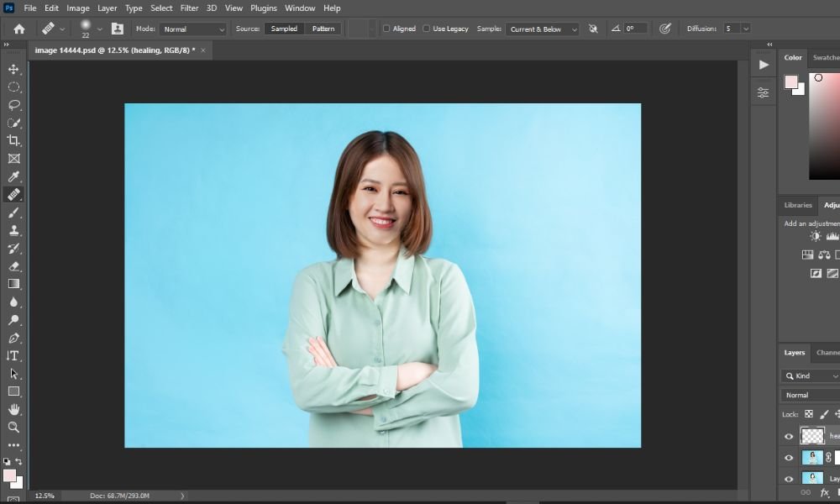Select the Eraser tool
This screenshot has width=840, height=504.
click(13, 266)
